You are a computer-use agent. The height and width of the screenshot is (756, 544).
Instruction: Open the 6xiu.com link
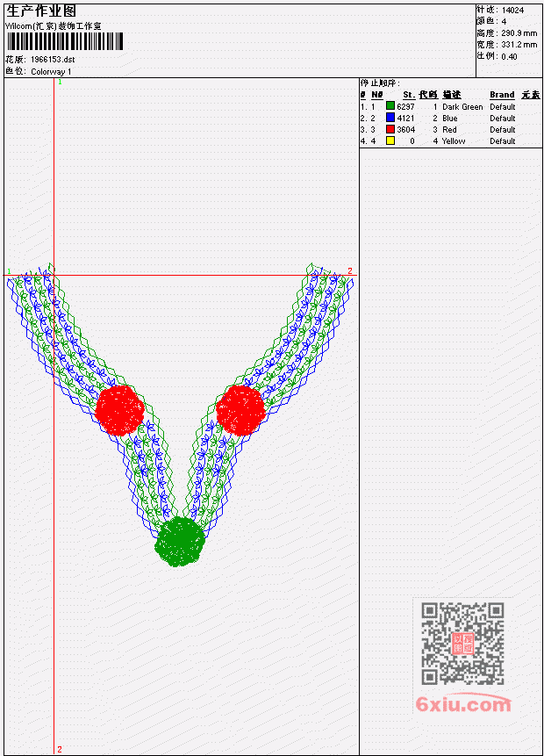point(463,704)
